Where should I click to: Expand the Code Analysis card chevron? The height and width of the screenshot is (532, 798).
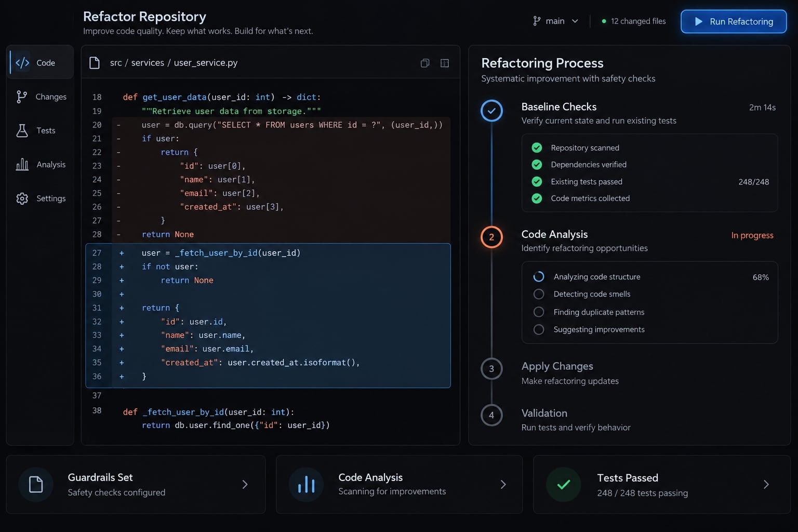coord(503,484)
